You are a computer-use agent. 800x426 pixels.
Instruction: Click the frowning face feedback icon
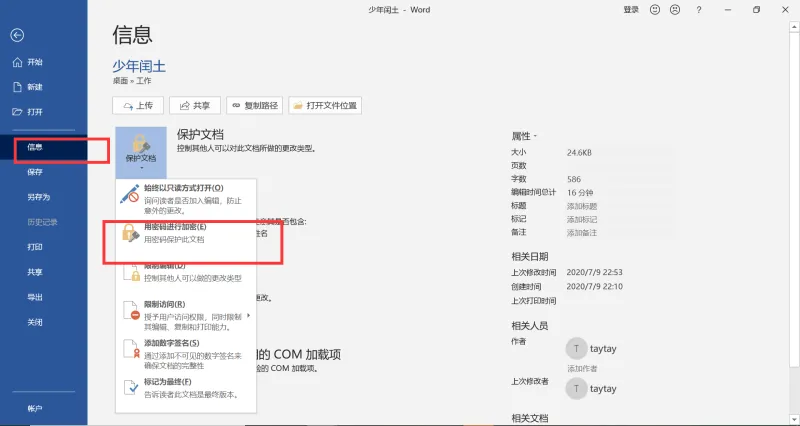pos(675,10)
